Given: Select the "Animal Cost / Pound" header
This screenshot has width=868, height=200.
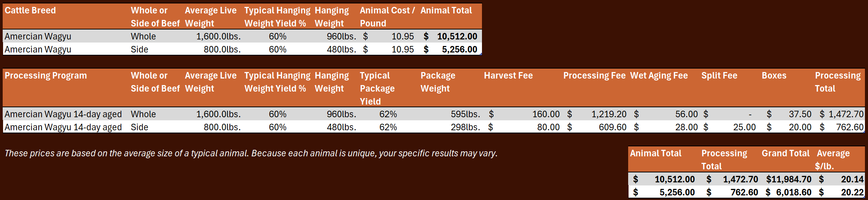Looking at the screenshot, I should tap(387, 16).
